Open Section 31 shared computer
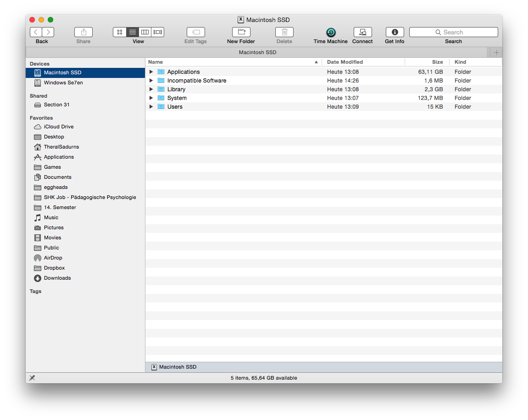 (x=85, y=105)
